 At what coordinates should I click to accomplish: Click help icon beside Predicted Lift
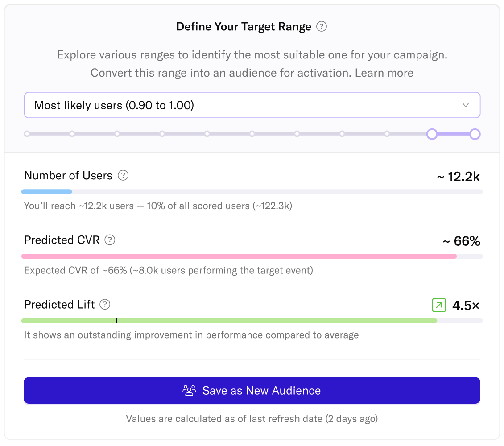(x=105, y=305)
